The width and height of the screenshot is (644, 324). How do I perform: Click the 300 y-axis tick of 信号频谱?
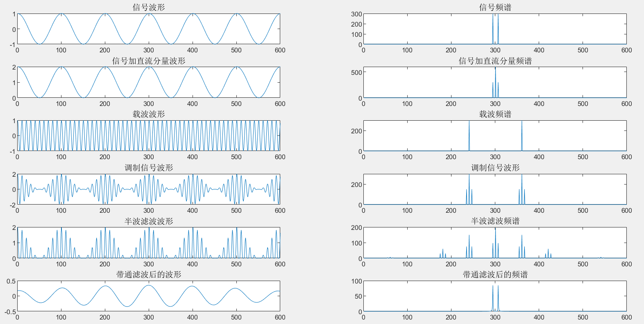[357, 14]
